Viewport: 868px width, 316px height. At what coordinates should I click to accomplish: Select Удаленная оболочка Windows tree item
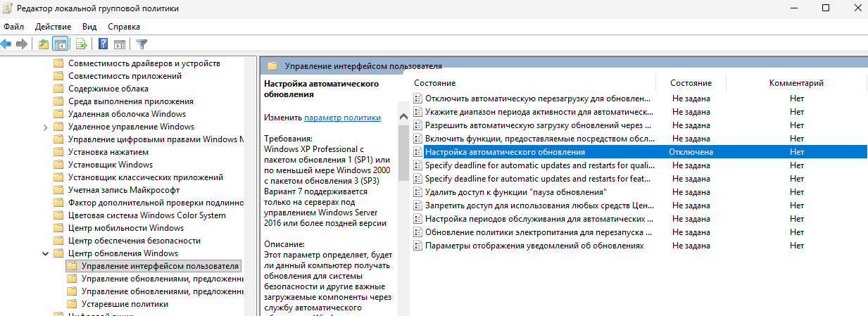[127, 114]
